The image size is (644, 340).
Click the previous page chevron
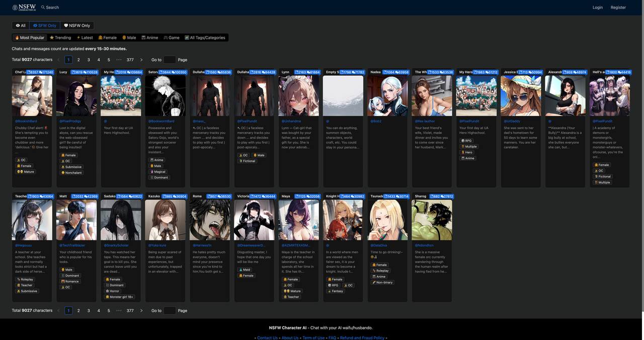[x=58, y=59]
